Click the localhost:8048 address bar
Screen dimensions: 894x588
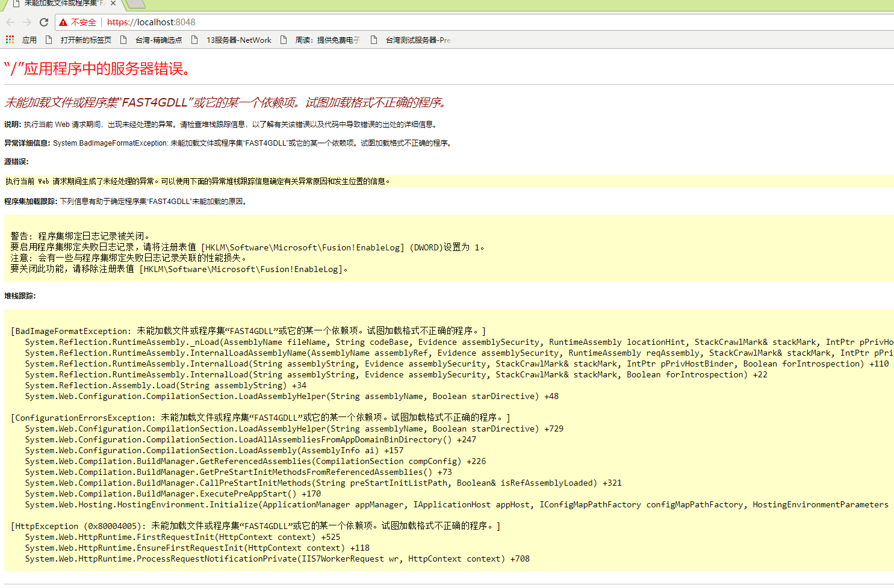(x=476, y=22)
